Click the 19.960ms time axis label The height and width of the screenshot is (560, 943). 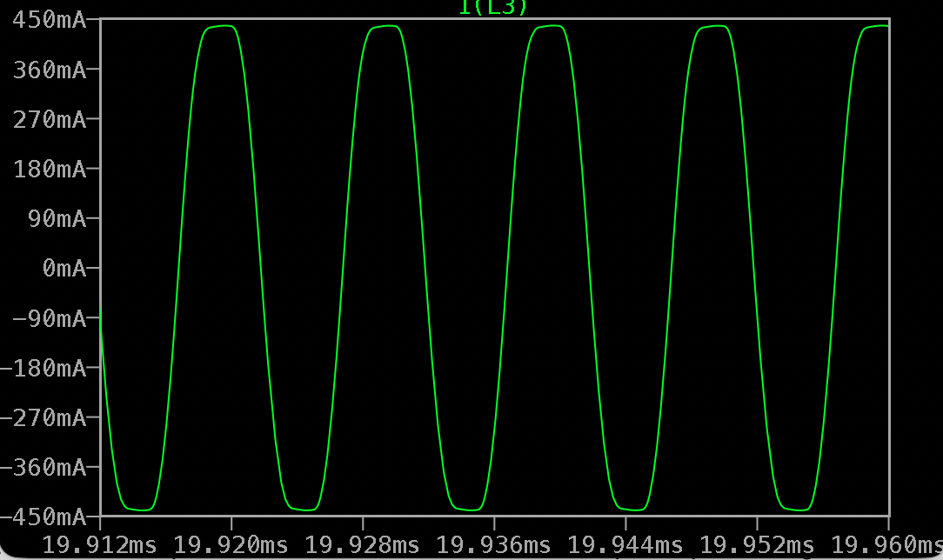887,545
